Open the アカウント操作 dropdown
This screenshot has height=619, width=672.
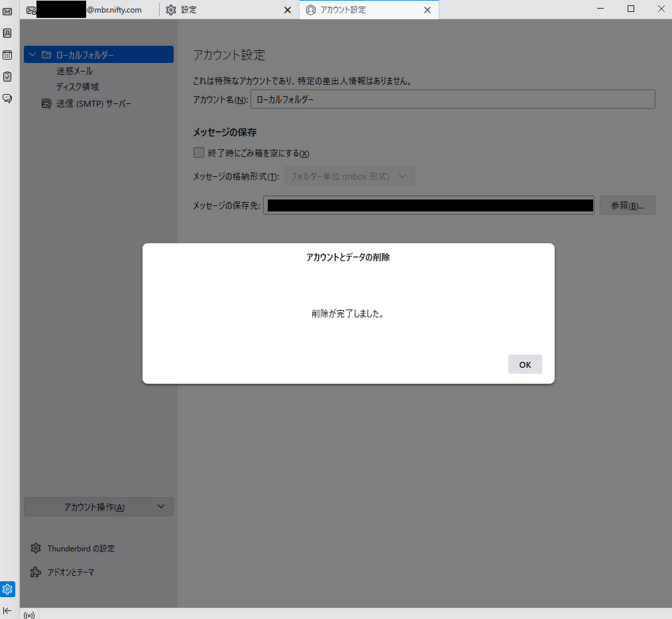click(x=99, y=507)
